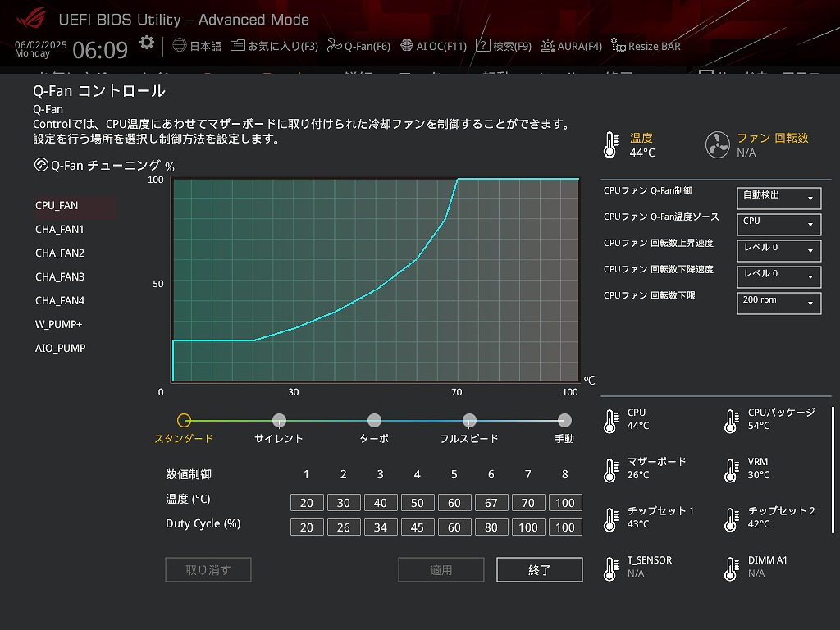Open CPUファン 回転数下限 200 rpm dropdown

pos(779,304)
